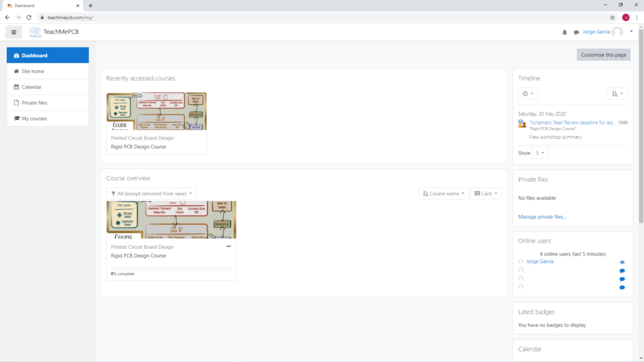
Task: Open the Chrome profile avatar
Action: click(x=626, y=17)
